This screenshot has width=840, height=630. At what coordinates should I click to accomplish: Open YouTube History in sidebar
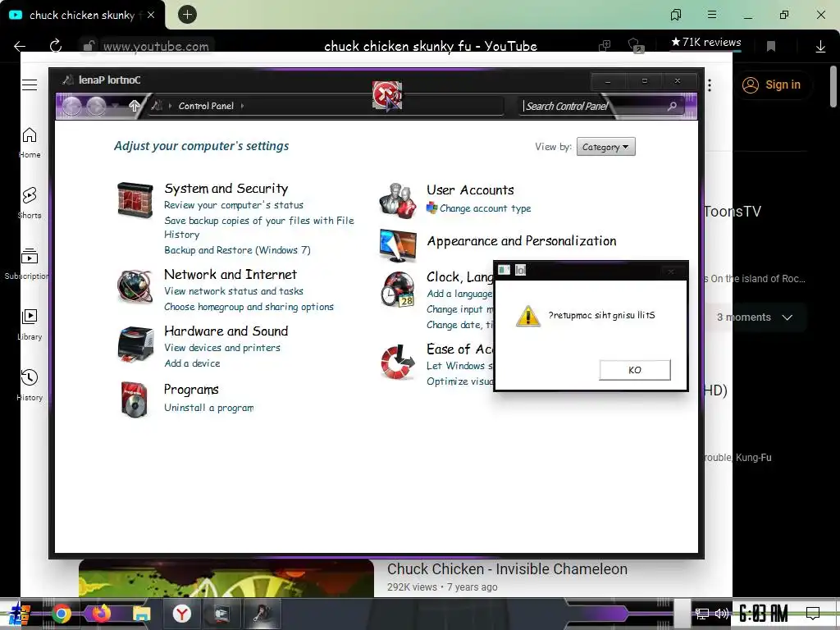(x=30, y=386)
